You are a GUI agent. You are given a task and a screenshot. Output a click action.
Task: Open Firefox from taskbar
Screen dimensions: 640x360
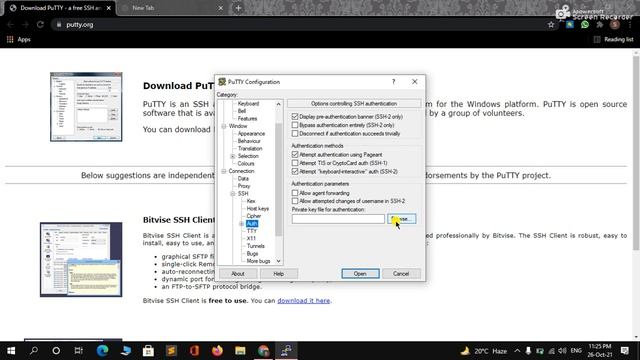pos(218,351)
